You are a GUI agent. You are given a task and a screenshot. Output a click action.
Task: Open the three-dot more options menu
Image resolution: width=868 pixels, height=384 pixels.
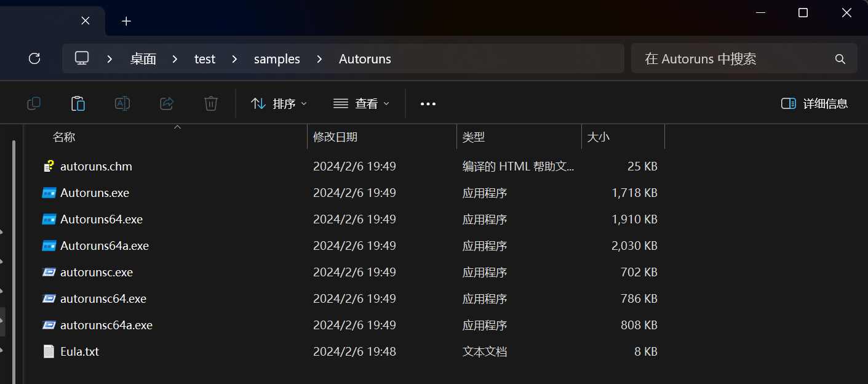point(428,103)
